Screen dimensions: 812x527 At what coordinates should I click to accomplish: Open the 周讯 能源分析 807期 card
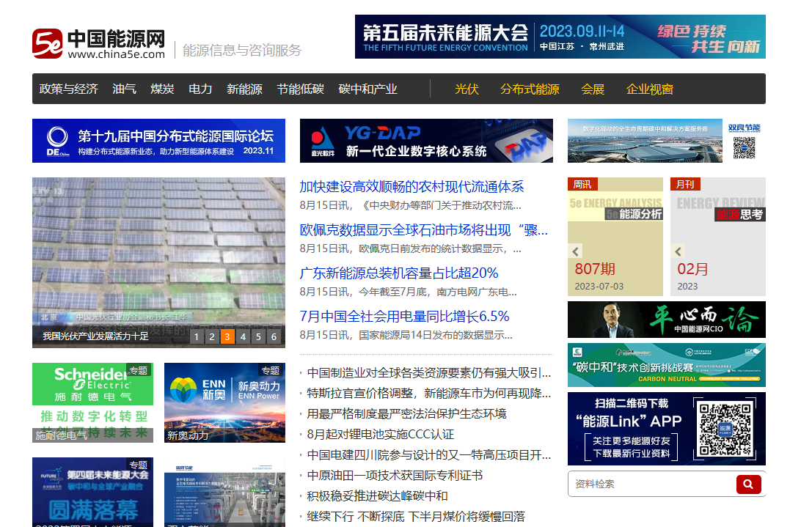coord(615,237)
